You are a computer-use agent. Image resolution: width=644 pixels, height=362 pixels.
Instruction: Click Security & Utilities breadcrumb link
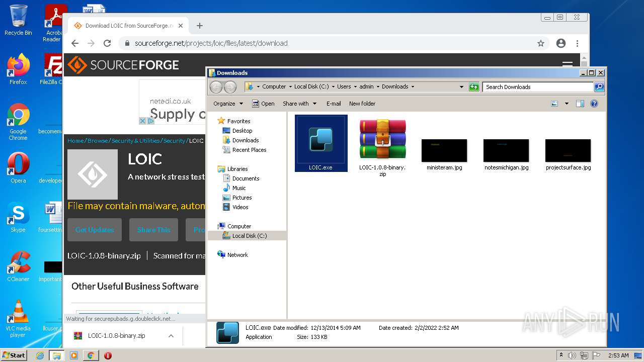[136, 141]
